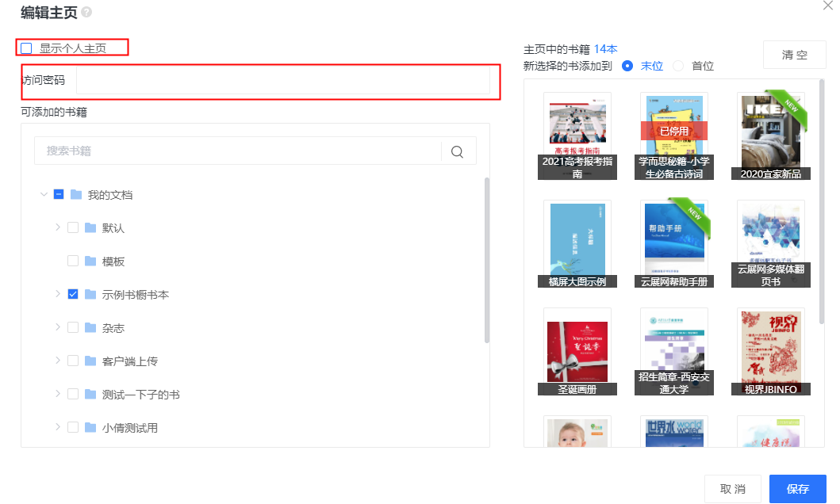Enable the 显示个人主页 checkbox
The width and height of the screenshot is (840, 504).
click(26, 48)
